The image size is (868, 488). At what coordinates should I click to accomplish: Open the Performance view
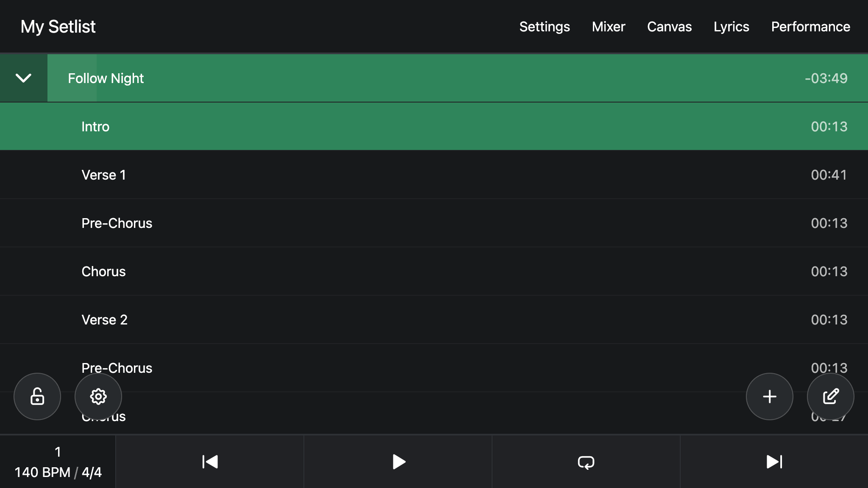click(x=811, y=27)
